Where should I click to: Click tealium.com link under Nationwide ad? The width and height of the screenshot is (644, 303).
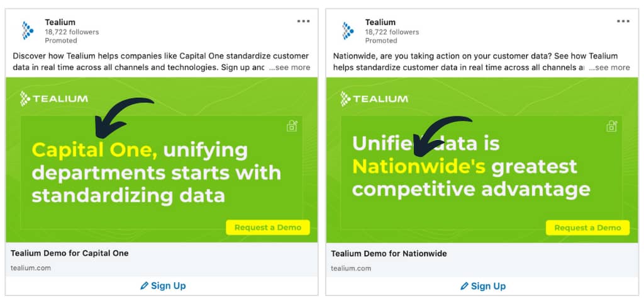point(351,268)
